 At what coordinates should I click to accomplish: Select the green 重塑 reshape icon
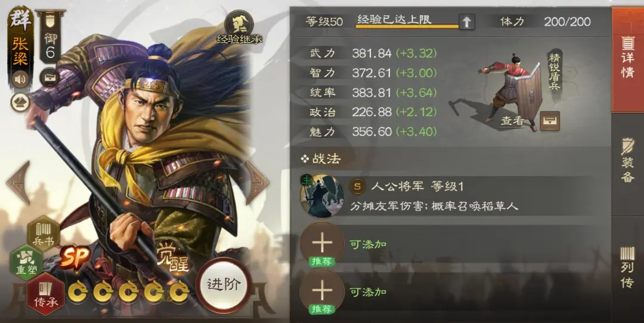pos(27,262)
